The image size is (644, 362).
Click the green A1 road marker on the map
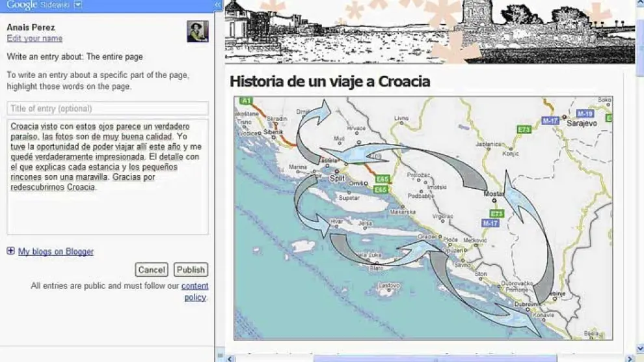(246, 102)
